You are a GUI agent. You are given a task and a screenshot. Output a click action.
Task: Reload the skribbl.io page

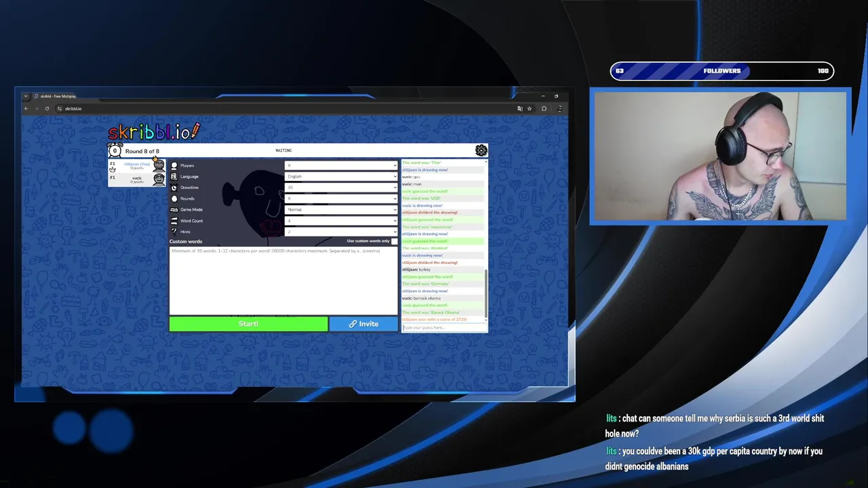coord(47,108)
